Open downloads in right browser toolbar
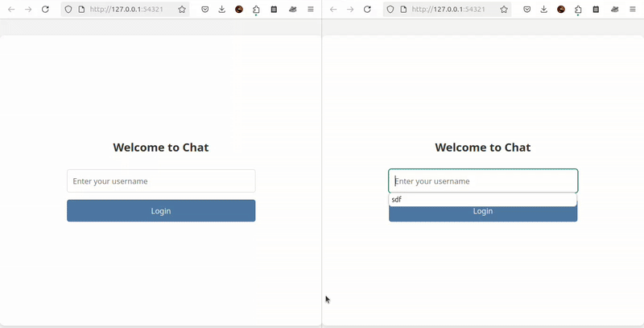The height and width of the screenshot is (328, 644). tap(544, 9)
